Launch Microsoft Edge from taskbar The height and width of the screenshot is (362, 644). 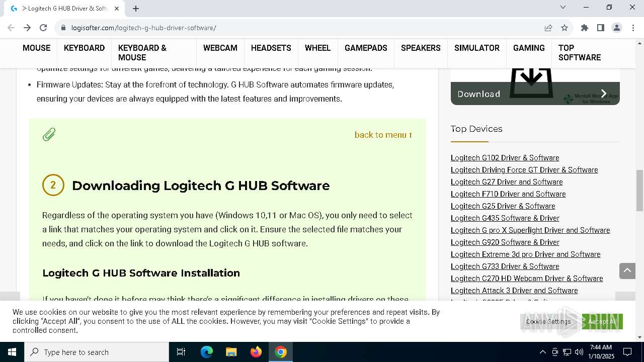(x=207, y=352)
